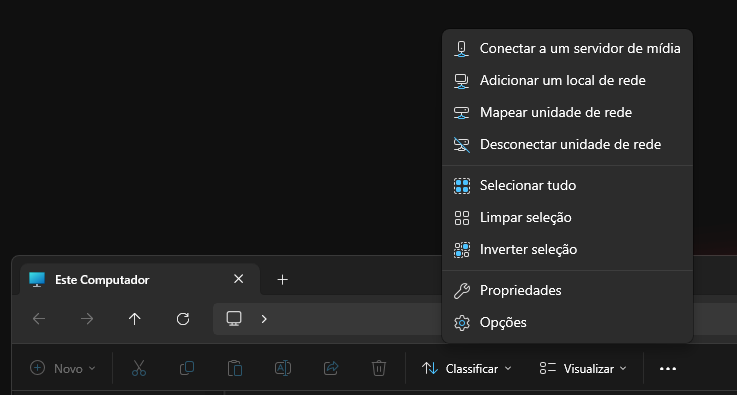
Task: Go forward with the right arrow
Action: click(87, 319)
